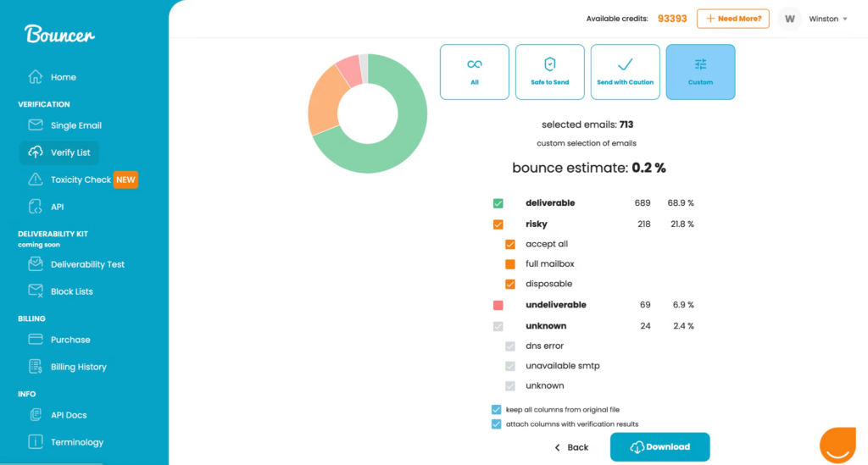Click the API Docs document icon
The image size is (868, 465).
(x=36, y=415)
